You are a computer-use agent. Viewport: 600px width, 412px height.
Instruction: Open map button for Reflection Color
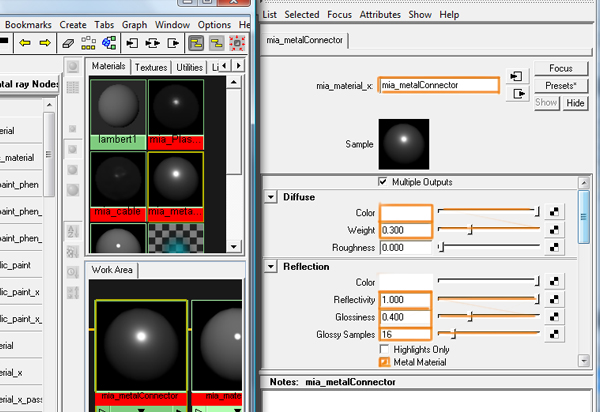(554, 282)
